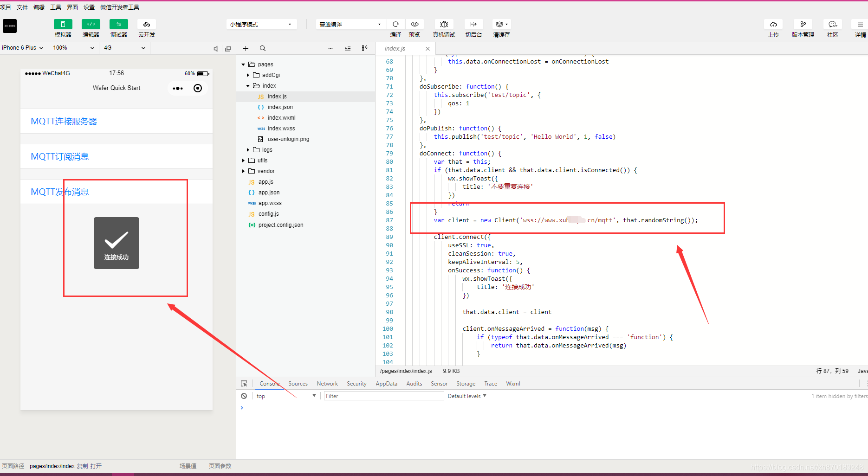Viewport: 868px width, 476px height.
Task: Open the 普通编译 compile mode dropdown
Action: [350, 24]
